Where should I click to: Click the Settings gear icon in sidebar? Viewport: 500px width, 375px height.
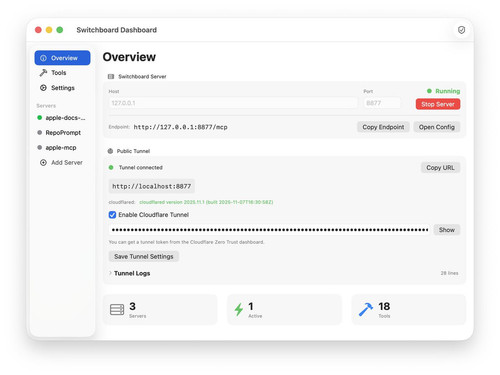(x=43, y=88)
